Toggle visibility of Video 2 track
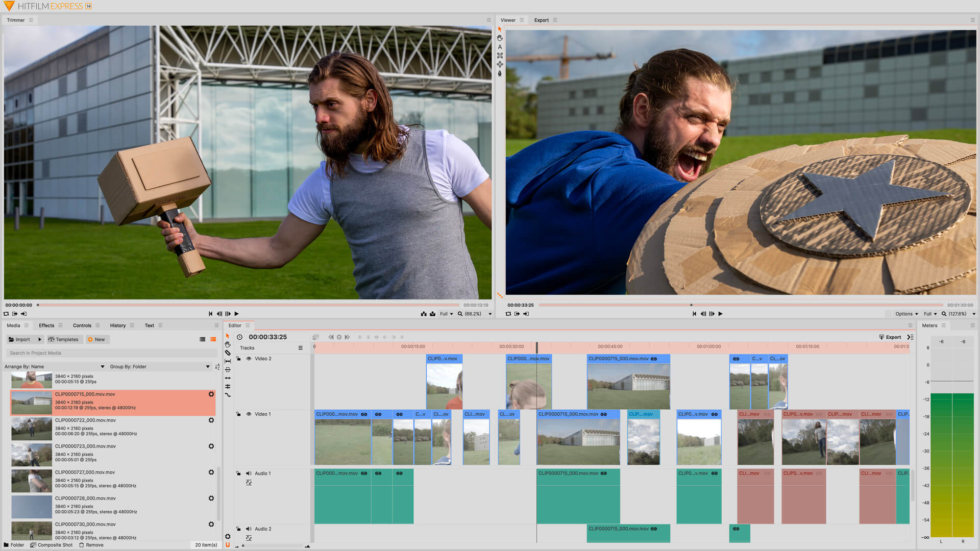 point(249,359)
